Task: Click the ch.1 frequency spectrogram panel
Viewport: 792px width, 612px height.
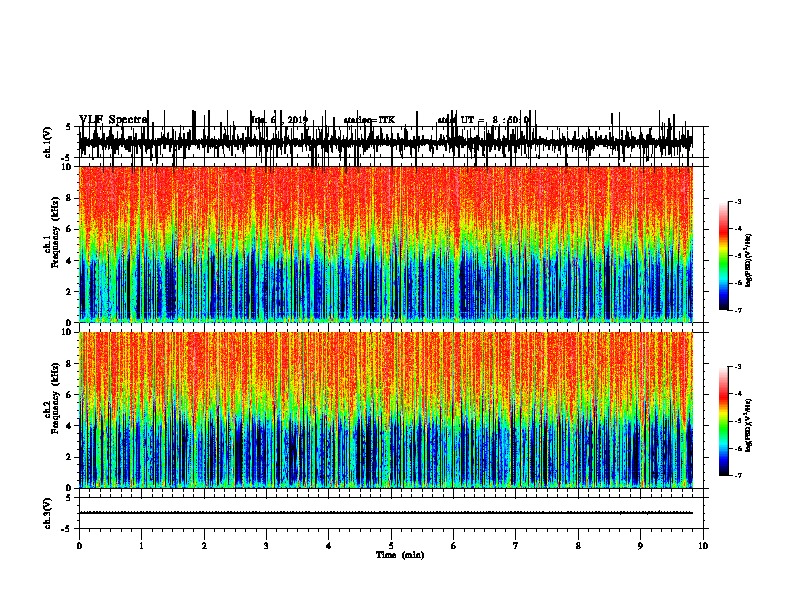Action: [x=385, y=244]
